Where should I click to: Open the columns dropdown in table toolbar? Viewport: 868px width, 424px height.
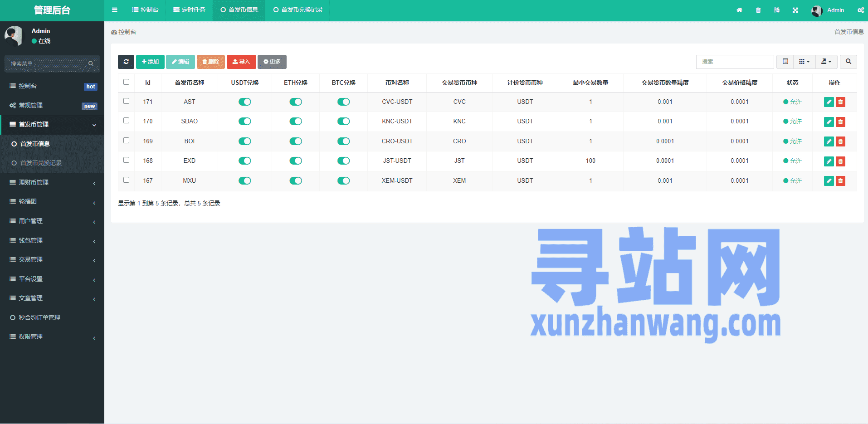point(804,62)
